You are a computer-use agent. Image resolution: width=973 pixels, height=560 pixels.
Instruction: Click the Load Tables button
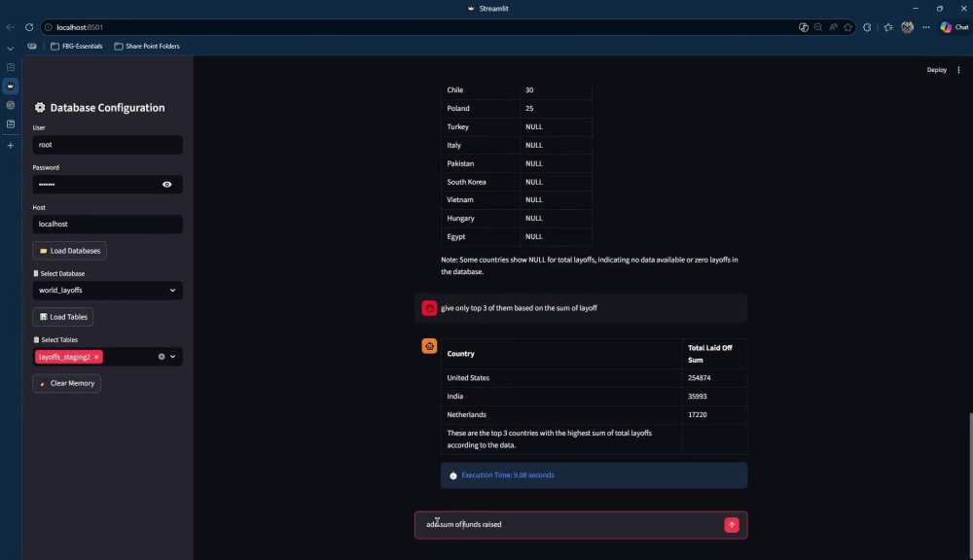click(x=62, y=317)
